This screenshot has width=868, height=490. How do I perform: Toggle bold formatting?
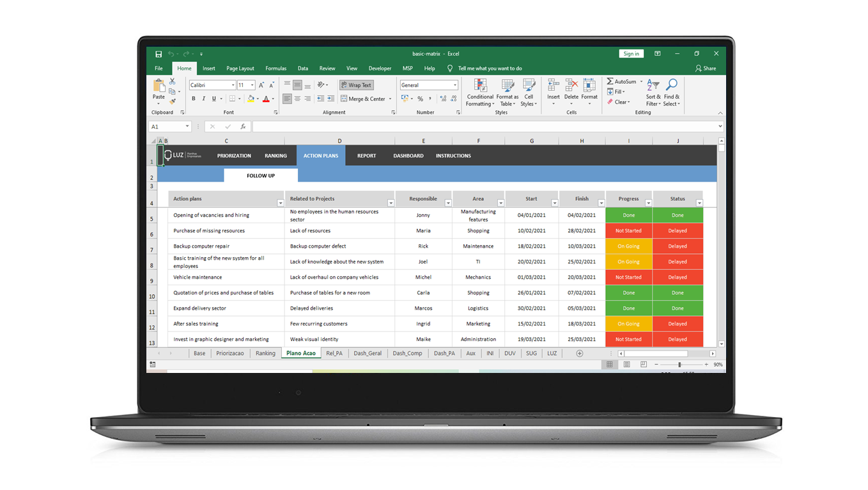193,98
